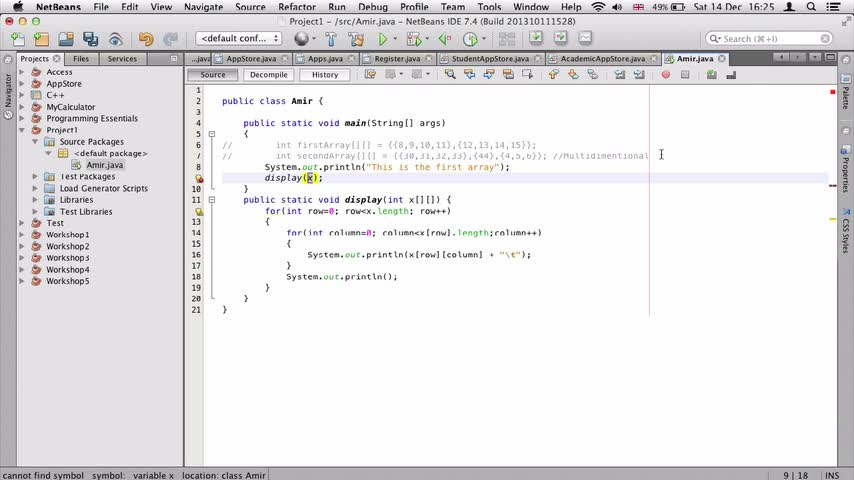This screenshot has height=480, width=854.
Task: Click the globe browser icon in toolbar
Action: click(x=301, y=39)
